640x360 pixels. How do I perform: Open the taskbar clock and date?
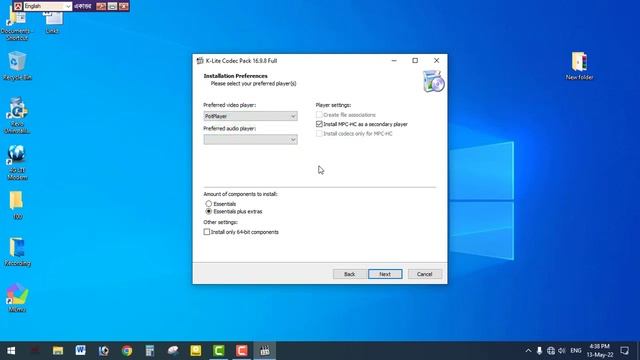coord(600,351)
